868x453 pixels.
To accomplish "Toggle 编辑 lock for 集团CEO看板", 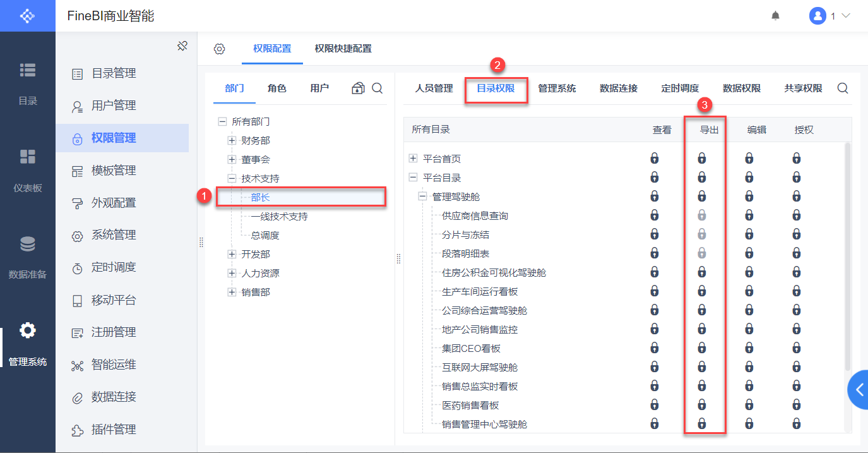I will tap(749, 347).
